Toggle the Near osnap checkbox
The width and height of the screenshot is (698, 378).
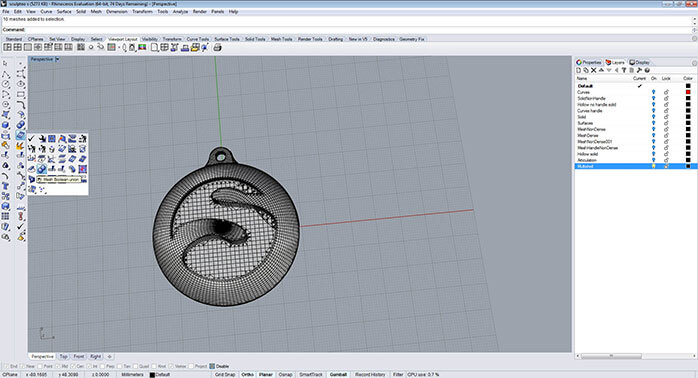(21, 366)
